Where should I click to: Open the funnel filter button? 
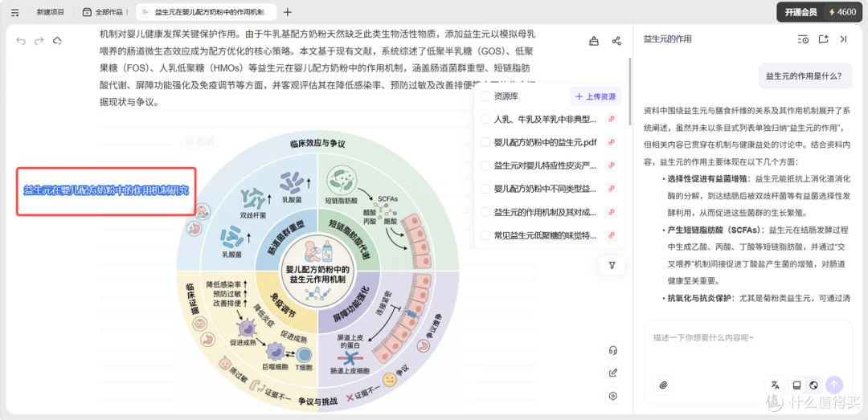tap(612, 265)
